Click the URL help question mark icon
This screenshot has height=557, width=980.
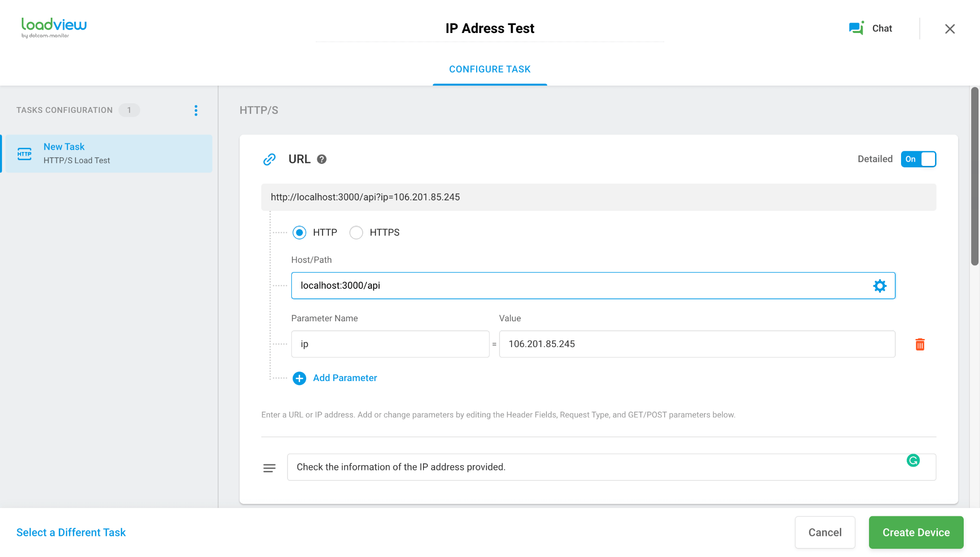pyautogui.click(x=321, y=159)
